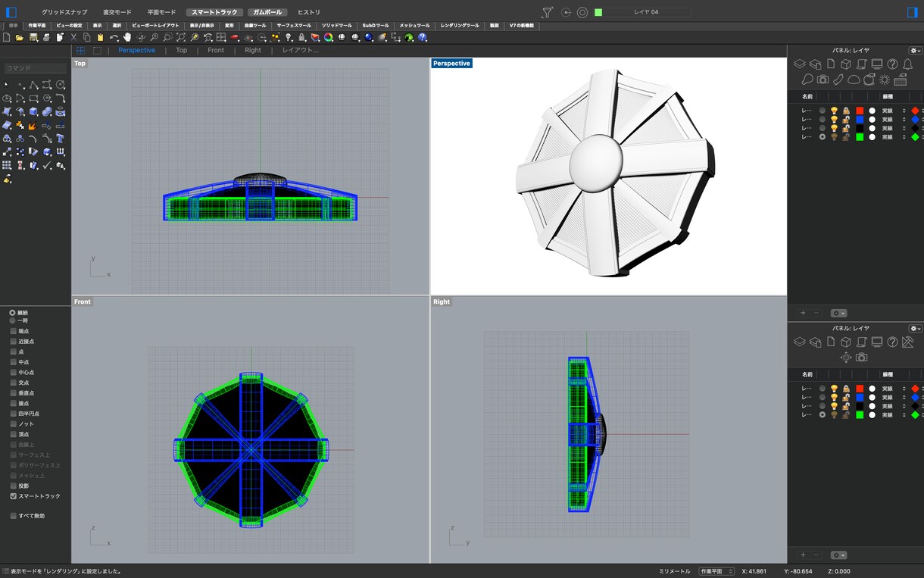
Task: Launch Grasshopper with the green icon
Action: 409,37
